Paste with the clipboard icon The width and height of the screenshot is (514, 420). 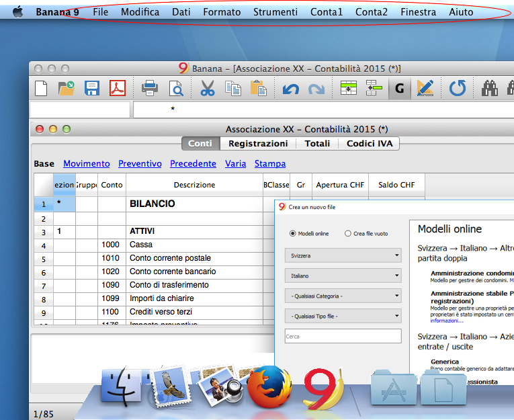tap(258, 89)
